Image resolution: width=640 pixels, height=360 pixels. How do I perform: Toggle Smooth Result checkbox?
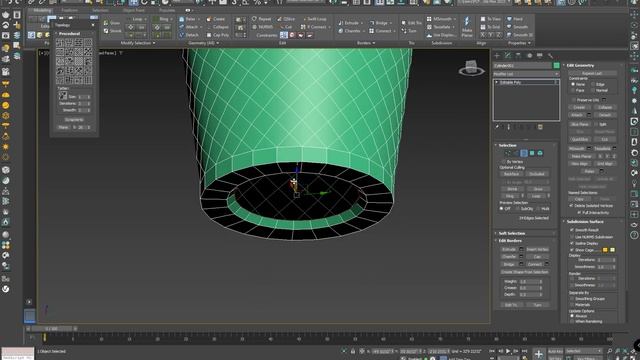(572, 230)
